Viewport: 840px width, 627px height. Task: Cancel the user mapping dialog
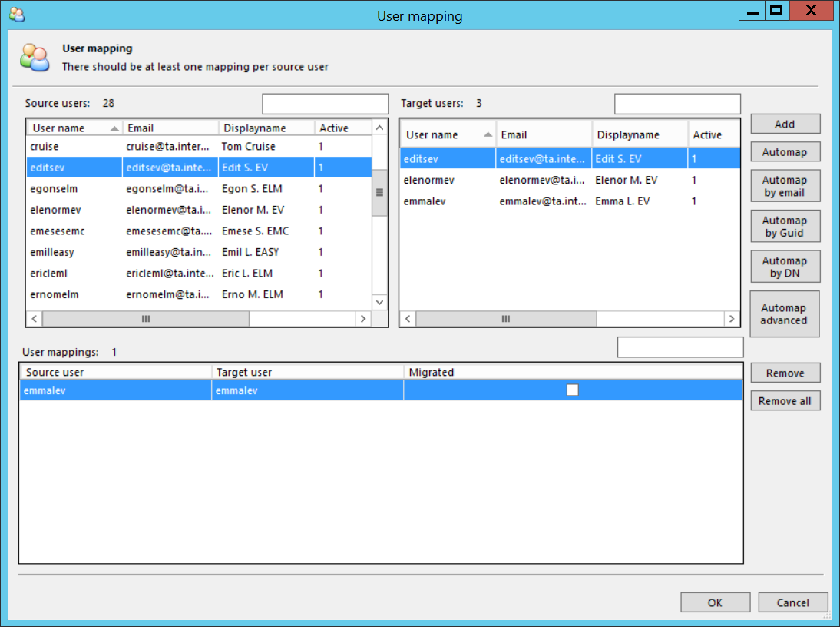point(792,602)
